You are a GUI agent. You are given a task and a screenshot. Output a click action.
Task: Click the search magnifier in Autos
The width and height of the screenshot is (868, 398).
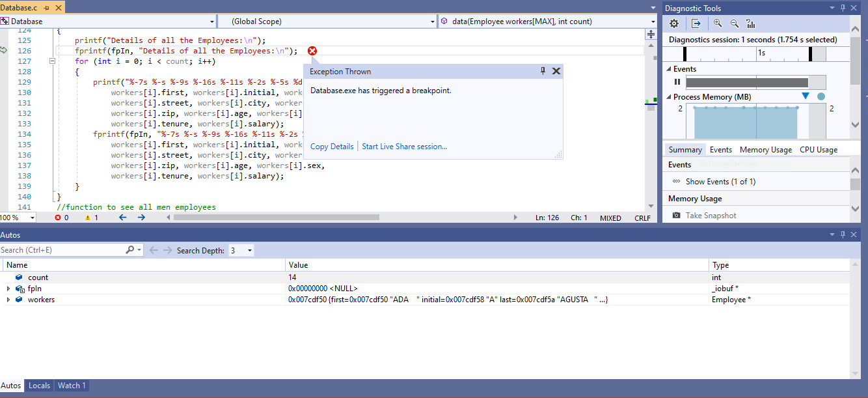(x=129, y=250)
